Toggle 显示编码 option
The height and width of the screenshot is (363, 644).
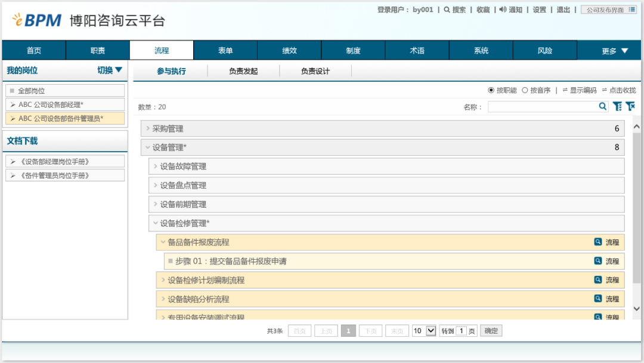(x=578, y=90)
